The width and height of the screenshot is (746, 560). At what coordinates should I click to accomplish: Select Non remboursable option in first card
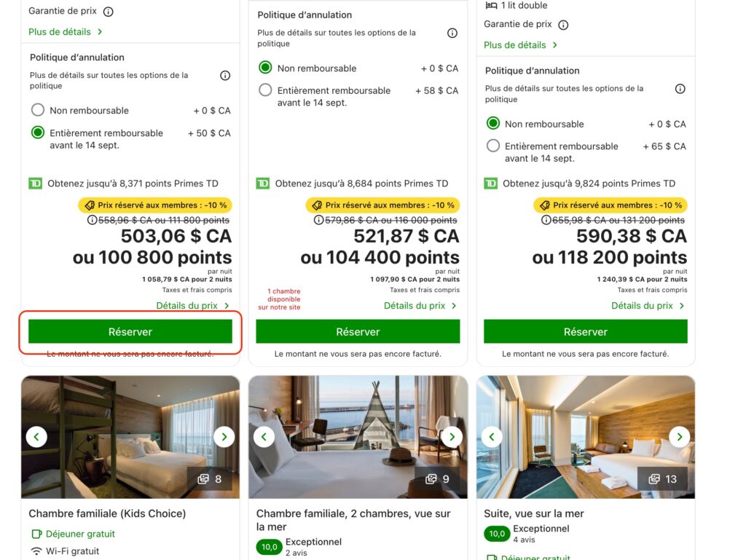pyautogui.click(x=38, y=111)
